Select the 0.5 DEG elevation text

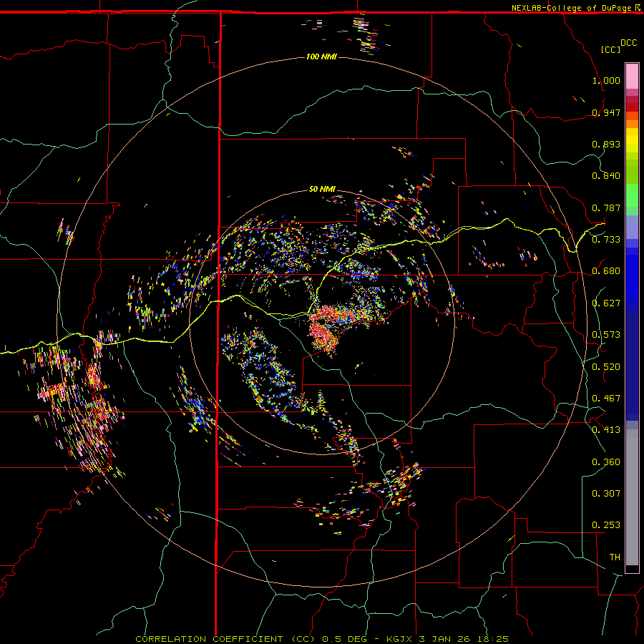[344, 639]
